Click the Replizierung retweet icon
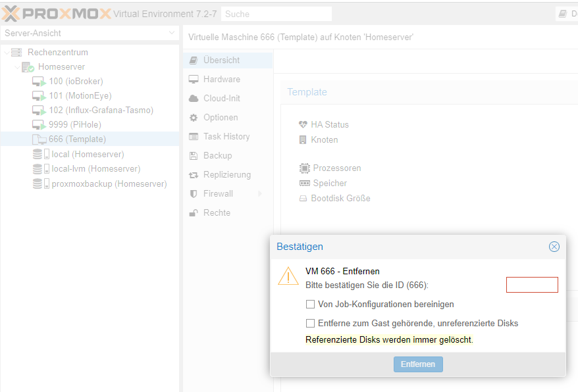The width and height of the screenshot is (578, 392). pos(193,175)
